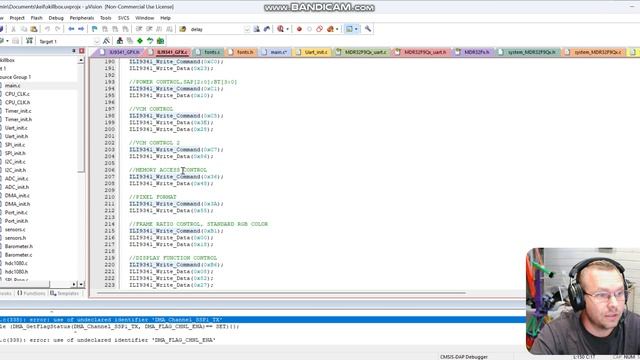Screen dimensions: 640x360
Task: Unindent the selected lines
Action: 149,29
